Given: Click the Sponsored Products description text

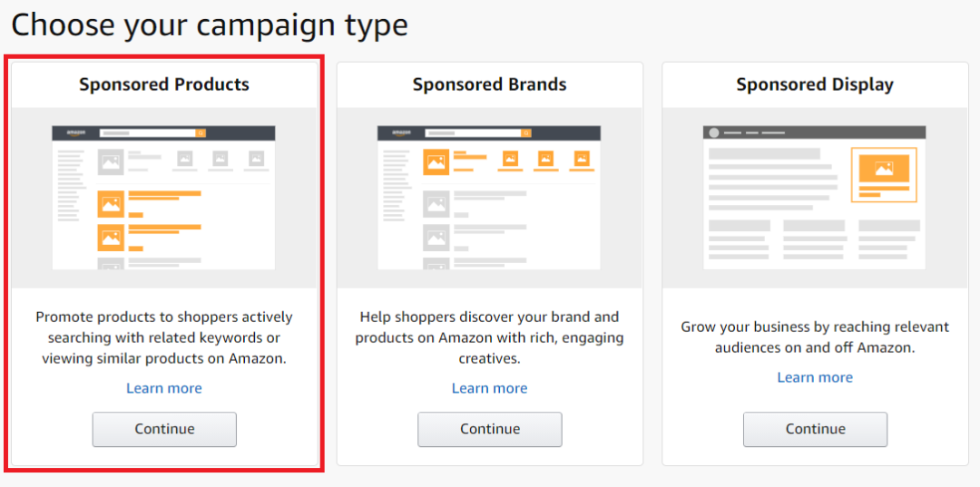Looking at the screenshot, I should tap(164, 337).
